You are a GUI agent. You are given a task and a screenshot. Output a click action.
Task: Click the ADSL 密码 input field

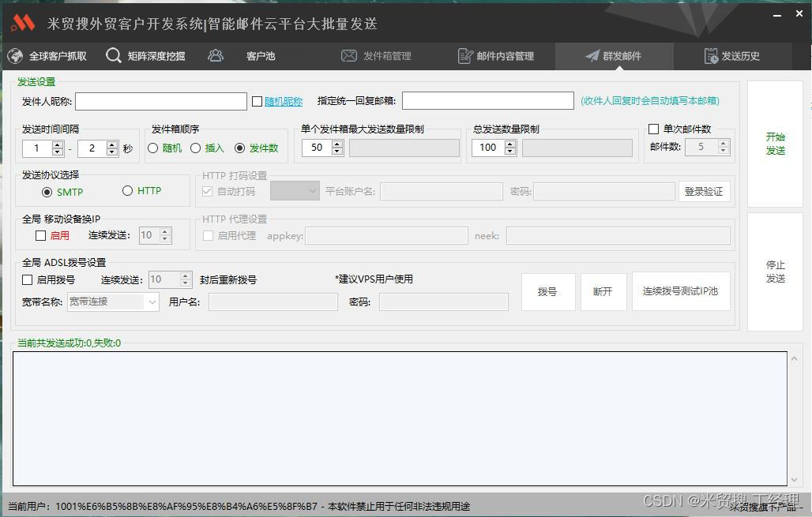444,302
